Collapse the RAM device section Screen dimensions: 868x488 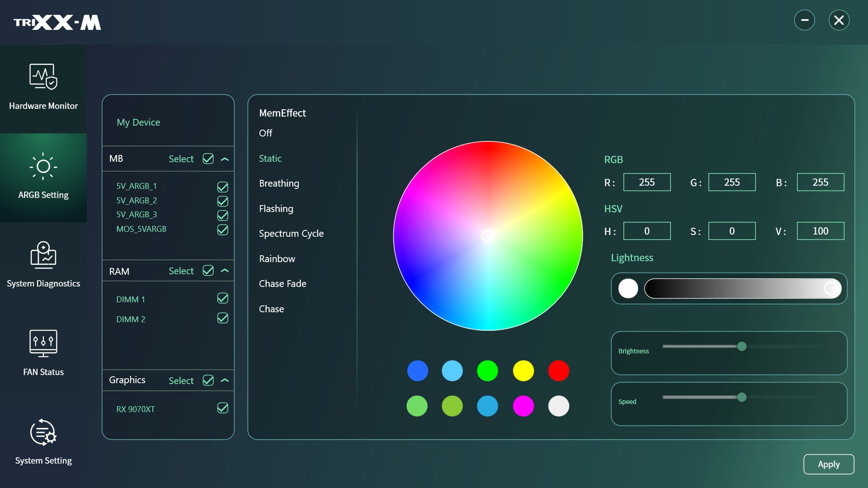(225, 271)
